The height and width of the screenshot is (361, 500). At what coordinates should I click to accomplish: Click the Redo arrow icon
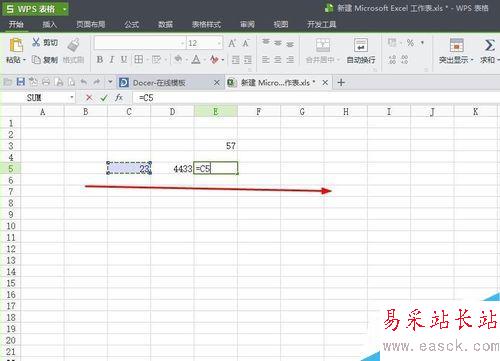pos(97,82)
